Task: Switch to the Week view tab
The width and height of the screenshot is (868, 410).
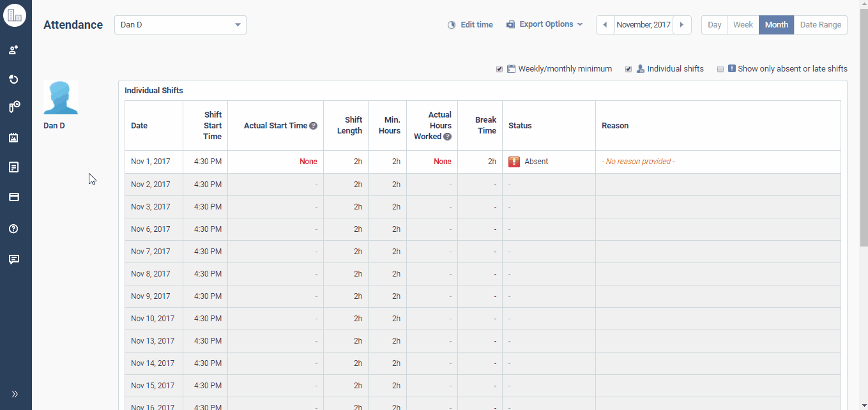Action: pos(743,25)
